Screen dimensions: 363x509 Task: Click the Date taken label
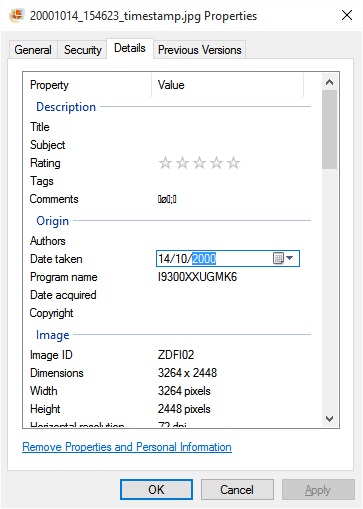56,259
